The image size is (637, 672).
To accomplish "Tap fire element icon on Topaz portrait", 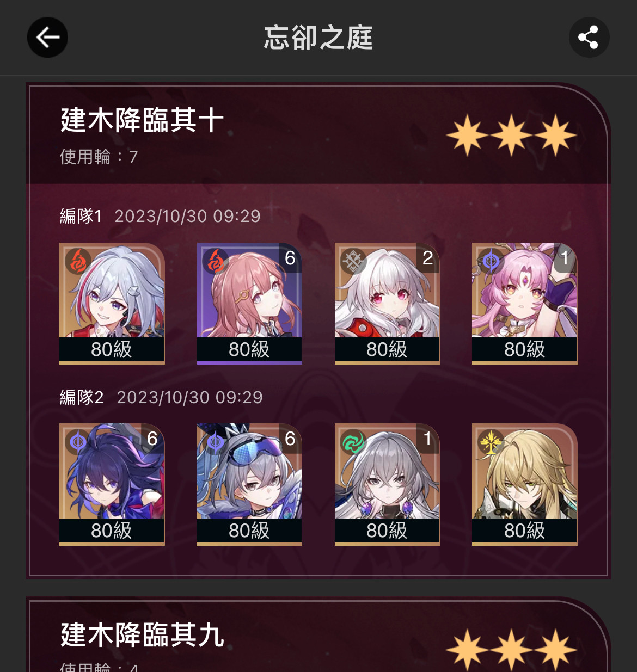I will [x=78, y=261].
